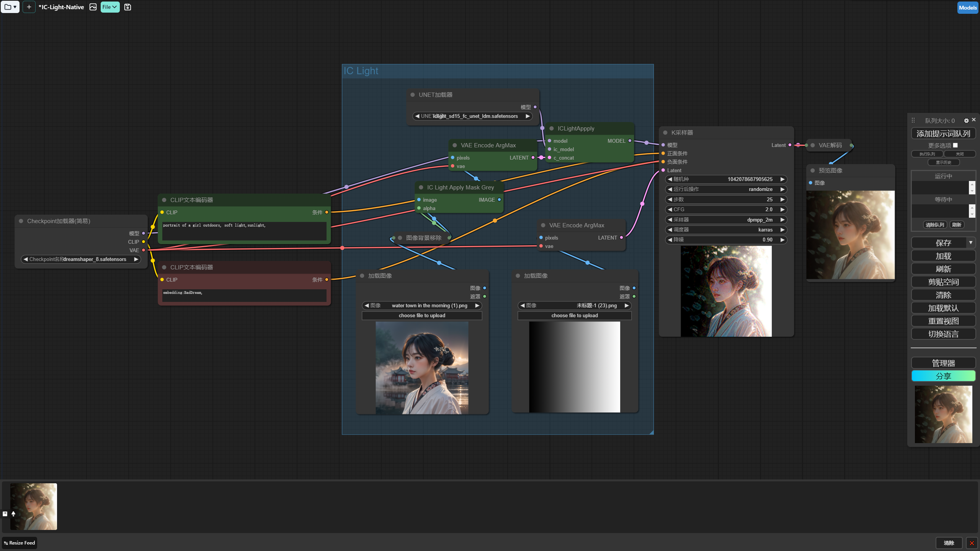The image size is (980, 551).
Task: Open the Models panel
Action: tap(967, 8)
